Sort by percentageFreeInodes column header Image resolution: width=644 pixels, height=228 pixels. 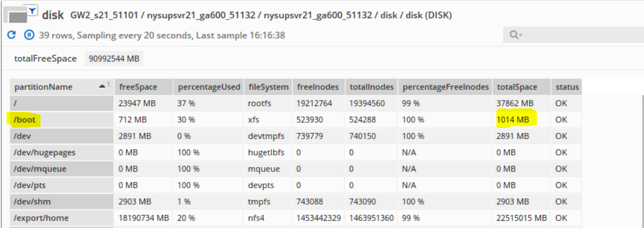click(x=445, y=87)
